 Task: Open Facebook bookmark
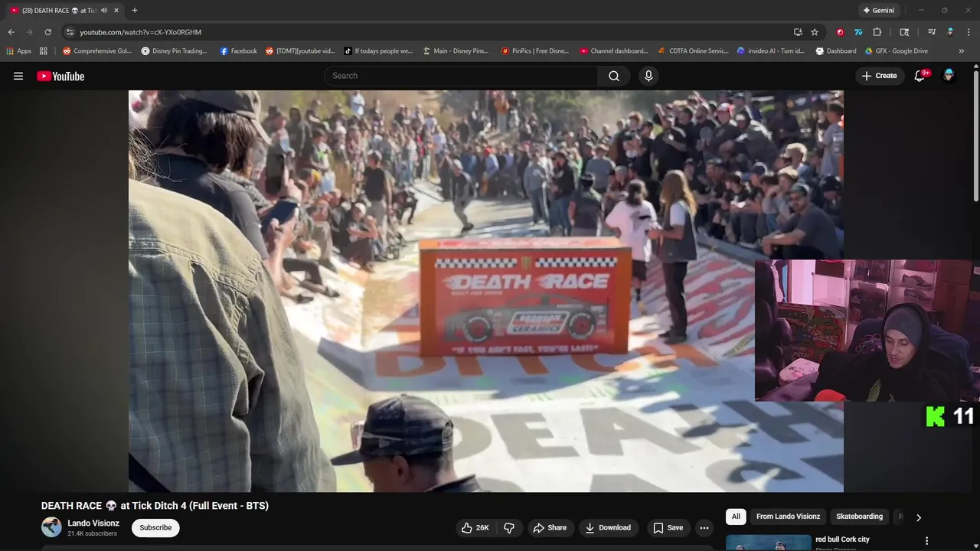coord(238,51)
